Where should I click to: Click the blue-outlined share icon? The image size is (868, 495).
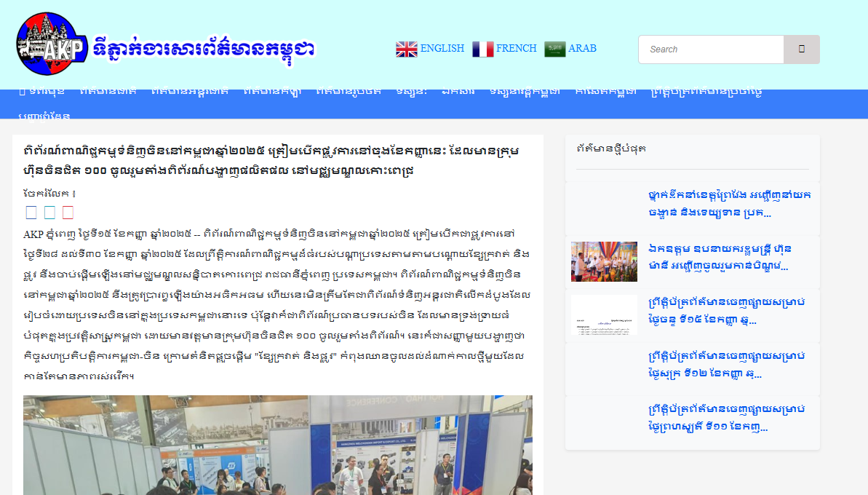(31, 213)
